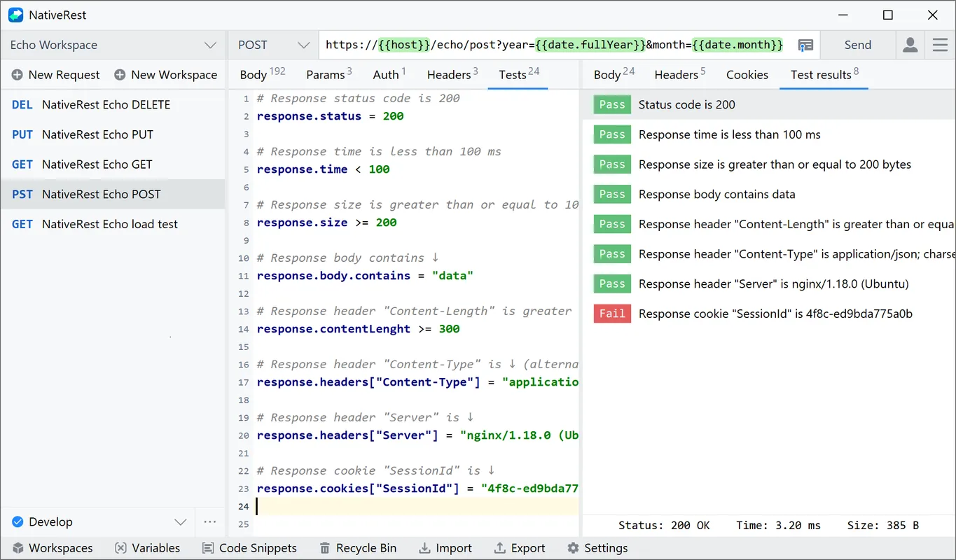Image resolution: width=956 pixels, height=560 pixels.
Task: Open Code Snippets from bottom bar
Action: pos(249,548)
